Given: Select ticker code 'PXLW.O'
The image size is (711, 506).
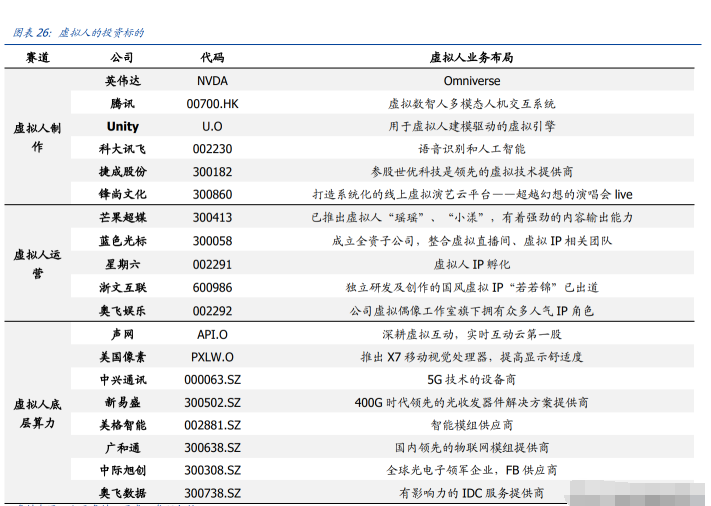Looking at the screenshot, I should pos(212,357).
